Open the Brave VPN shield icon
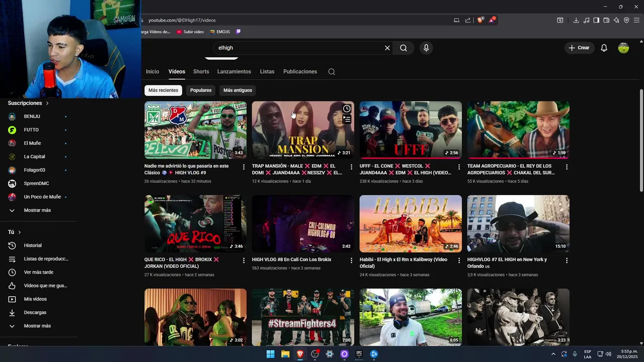This screenshot has width=644, height=362. tap(626, 20)
